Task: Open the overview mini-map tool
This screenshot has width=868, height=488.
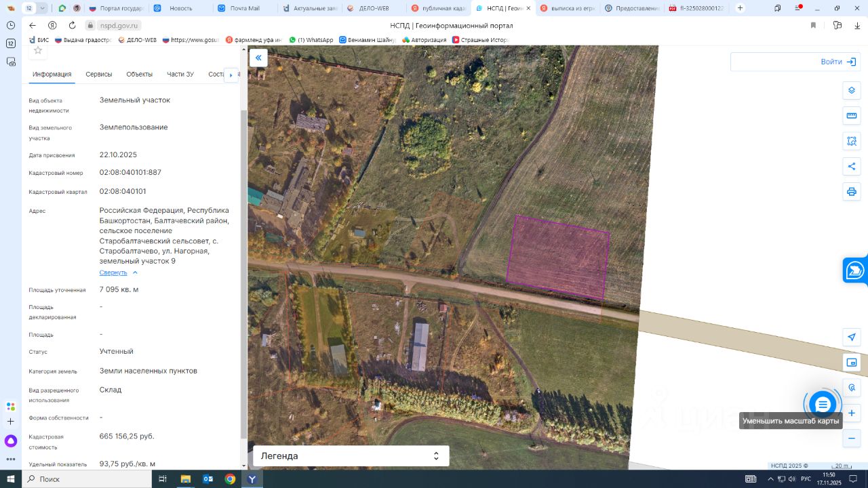Action: 852,363
